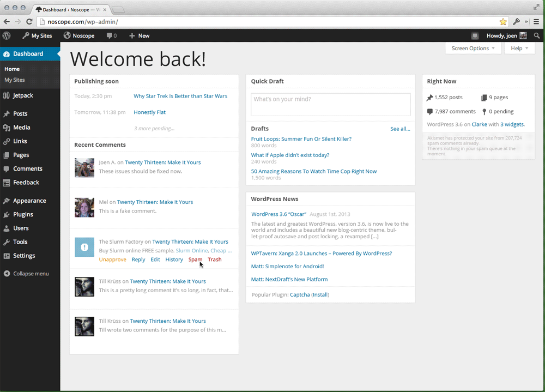
Task: Open draft What if Apple didn't exist today?
Action: [x=290, y=155]
